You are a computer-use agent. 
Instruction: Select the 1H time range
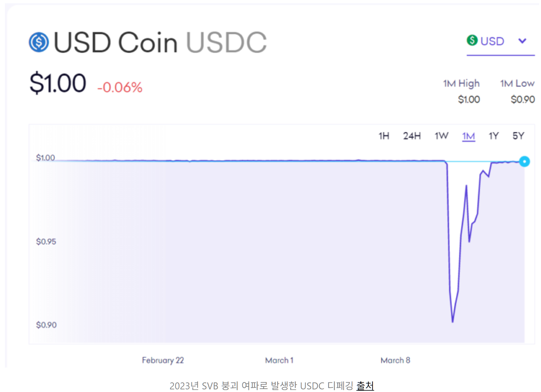click(x=384, y=136)
